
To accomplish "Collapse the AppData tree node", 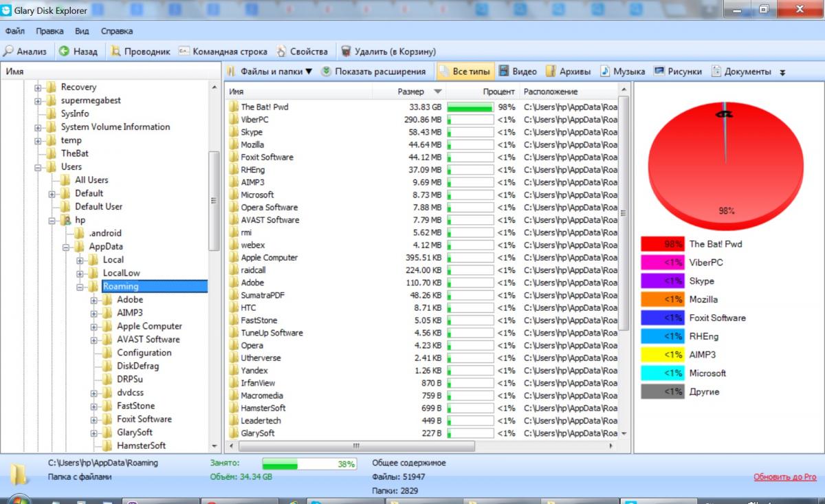I will point(67,247).
